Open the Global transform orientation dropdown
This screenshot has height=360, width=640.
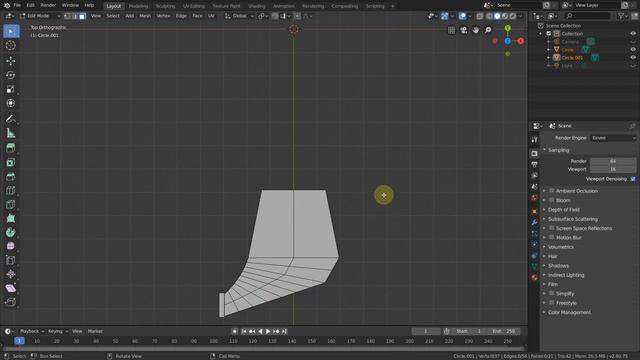point(239,16)
